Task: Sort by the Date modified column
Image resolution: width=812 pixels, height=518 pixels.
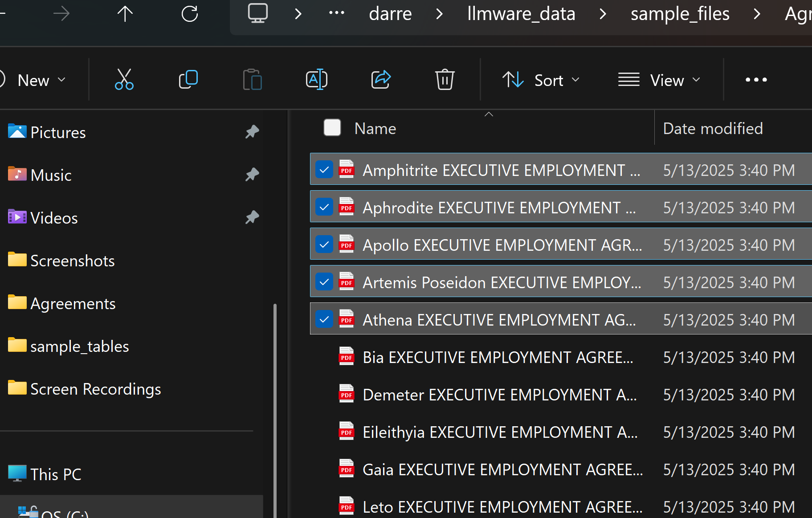Action: pyautogui.click(x=713, y=129)
